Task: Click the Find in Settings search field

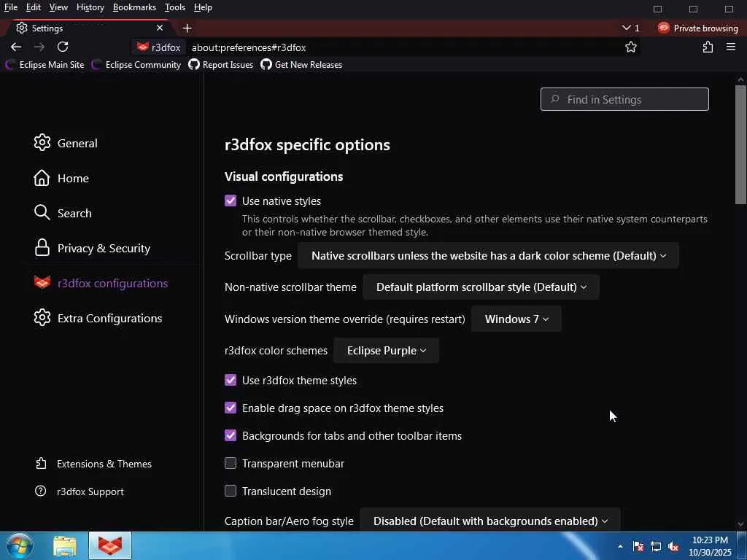Action: (624, 99)
